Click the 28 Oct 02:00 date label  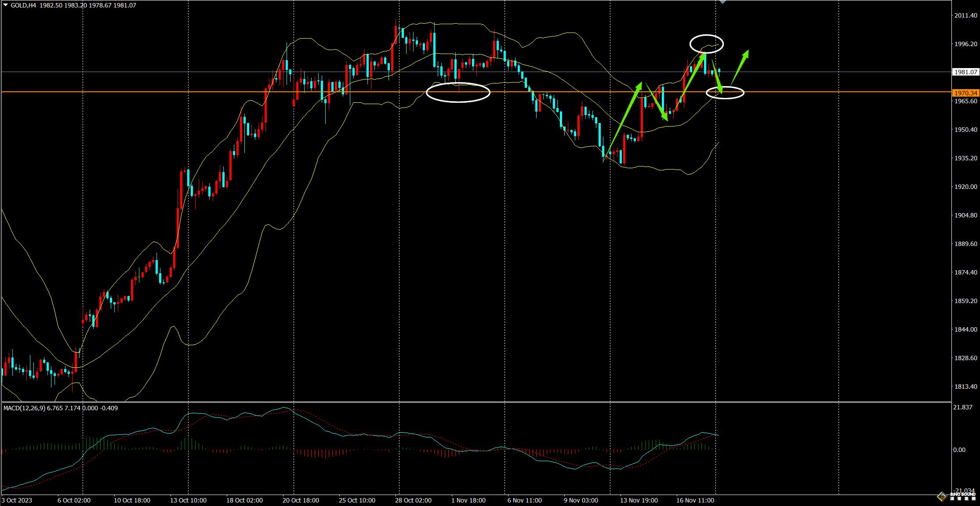413,500
